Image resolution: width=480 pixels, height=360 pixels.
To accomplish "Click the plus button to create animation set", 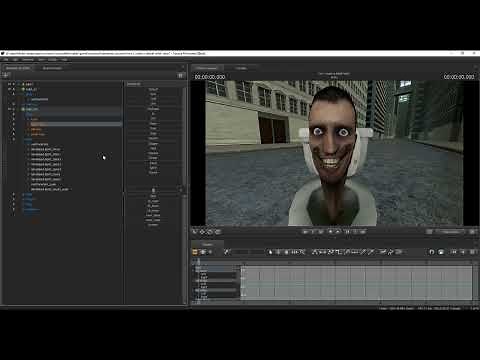I will coord(6,76).
